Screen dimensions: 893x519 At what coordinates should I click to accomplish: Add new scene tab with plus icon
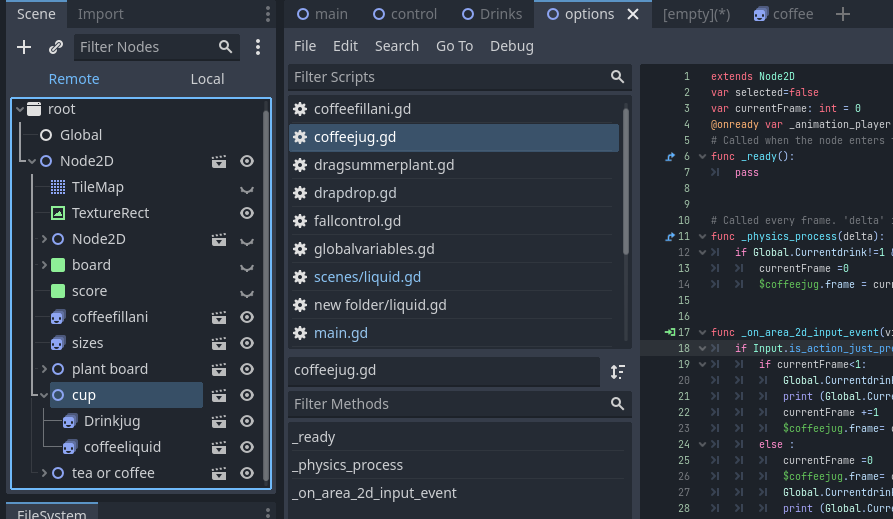tap(843, 14)
